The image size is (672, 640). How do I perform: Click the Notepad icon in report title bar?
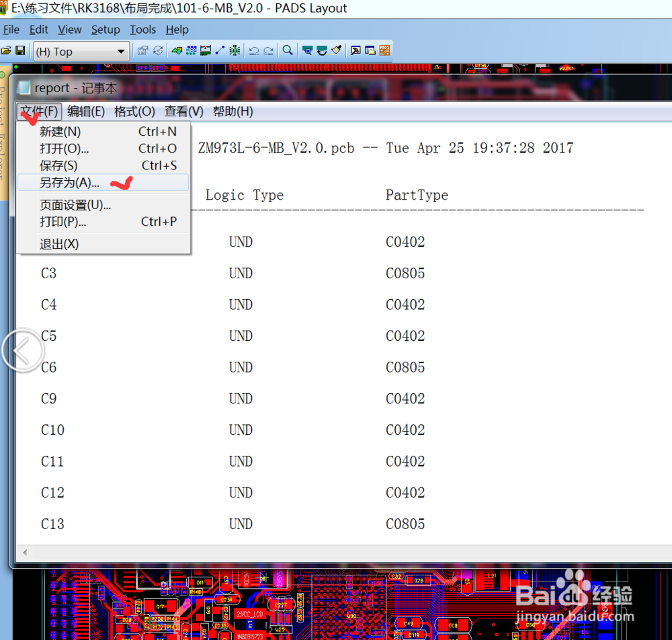24,88
